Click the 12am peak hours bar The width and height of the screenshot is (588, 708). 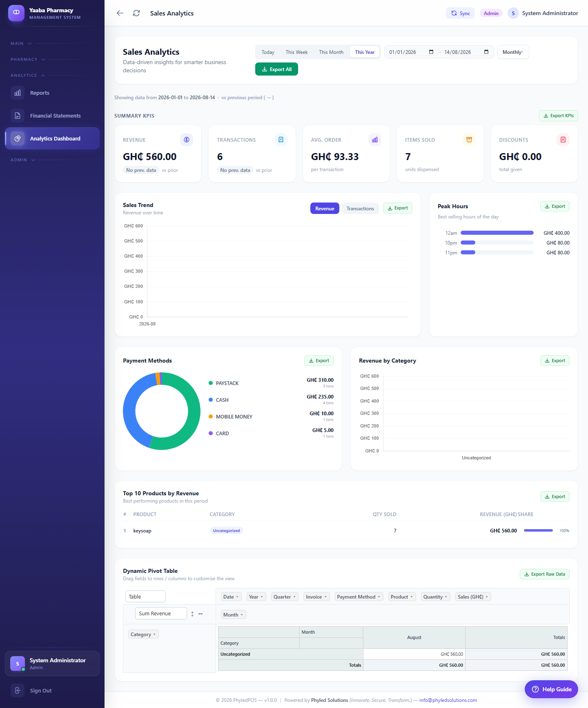tap(497, 233)
